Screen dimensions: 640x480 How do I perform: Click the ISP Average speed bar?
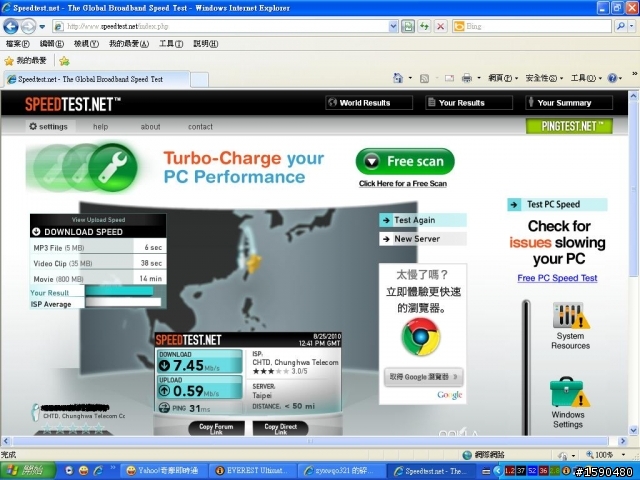pos(123,302)
